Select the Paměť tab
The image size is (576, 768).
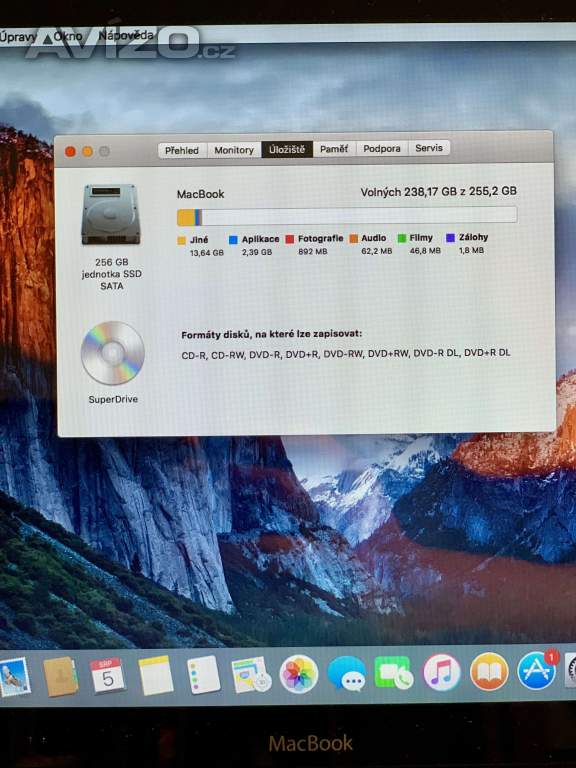[334, 149]
